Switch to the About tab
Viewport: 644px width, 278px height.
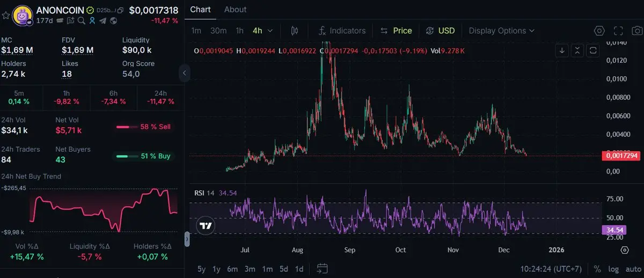coord(235,9)
